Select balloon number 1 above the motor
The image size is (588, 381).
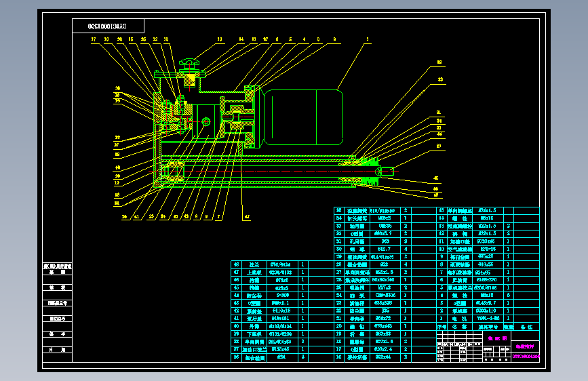click(x=368, y=39)
